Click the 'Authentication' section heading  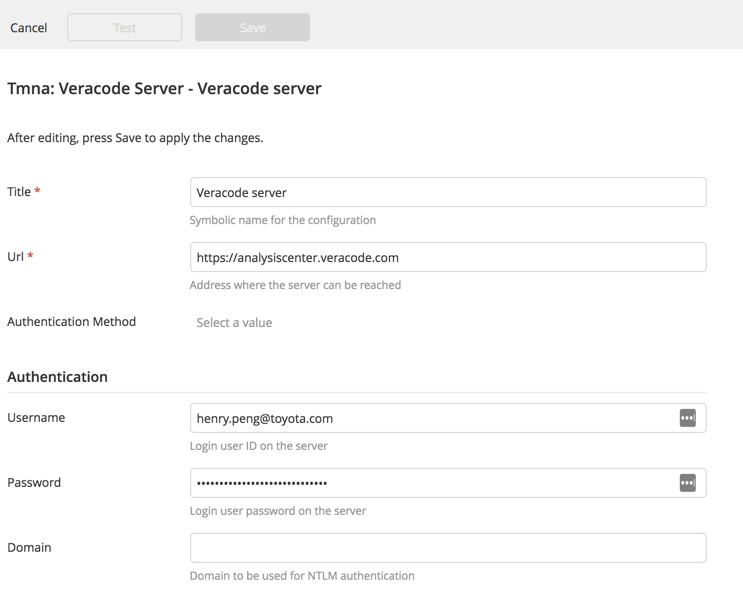[57, 377]
